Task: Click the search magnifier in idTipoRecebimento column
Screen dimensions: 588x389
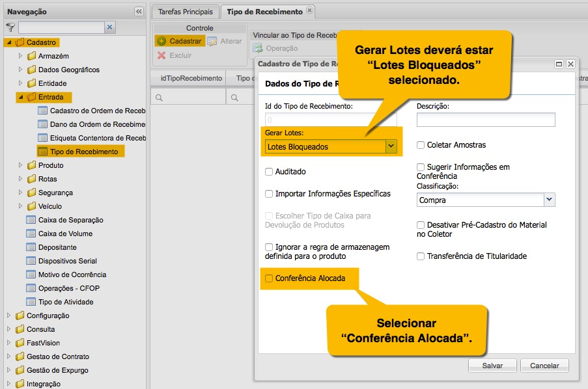Action: pos(159,98)
